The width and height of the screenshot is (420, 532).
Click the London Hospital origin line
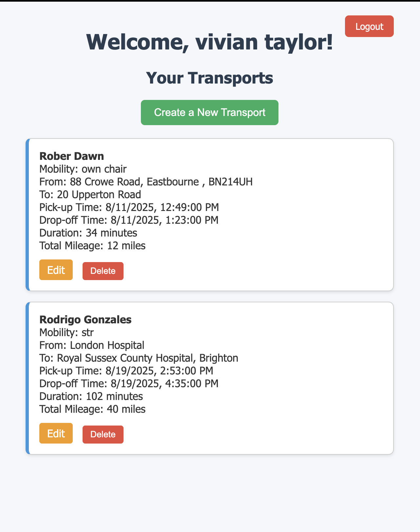(92, 345)
